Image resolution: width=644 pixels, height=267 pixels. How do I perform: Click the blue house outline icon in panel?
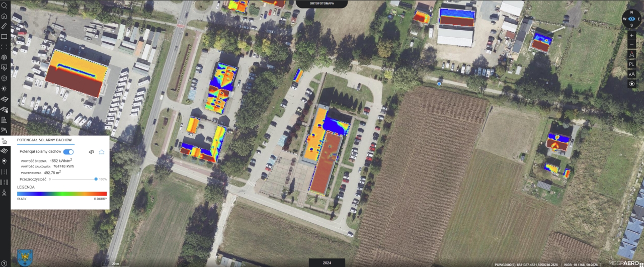tap(102, 151)
